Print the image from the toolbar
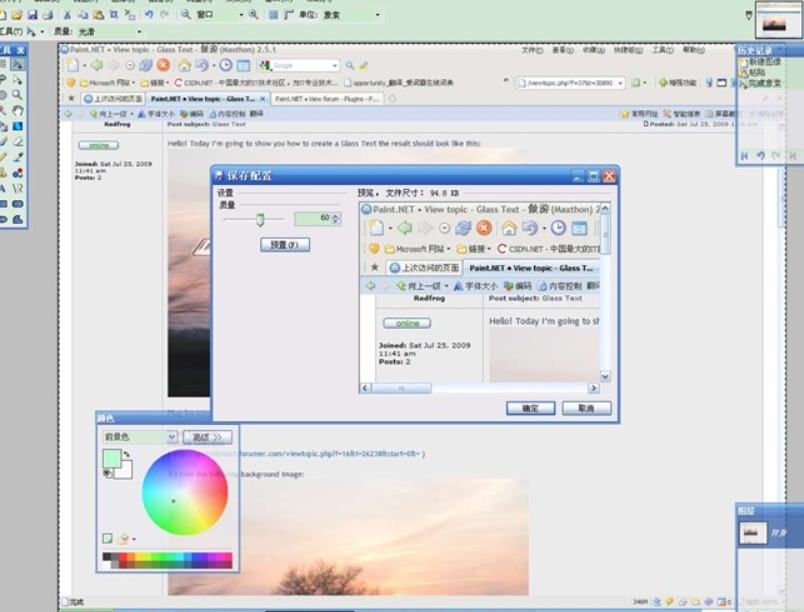This screenshot has height=612, width=804. 48,15
